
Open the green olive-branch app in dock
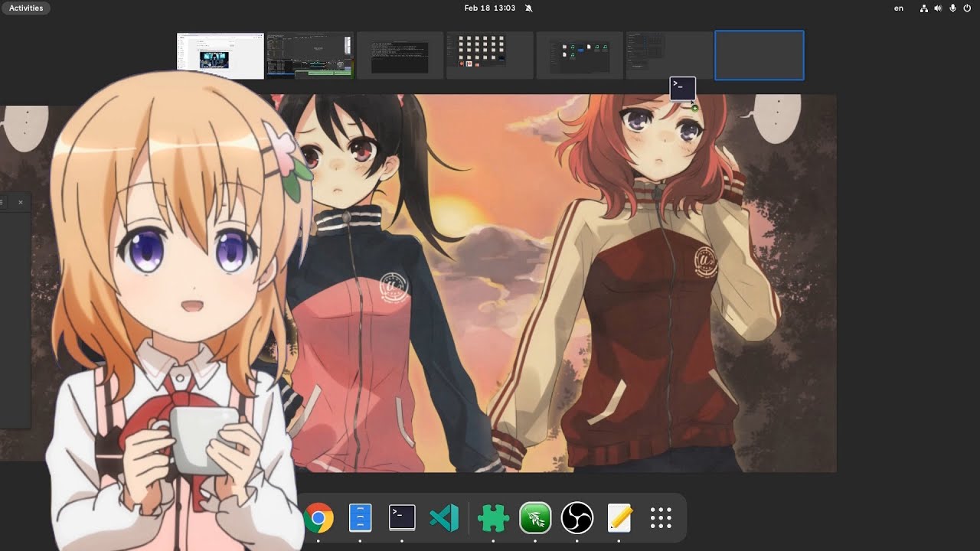pos(535,518)
